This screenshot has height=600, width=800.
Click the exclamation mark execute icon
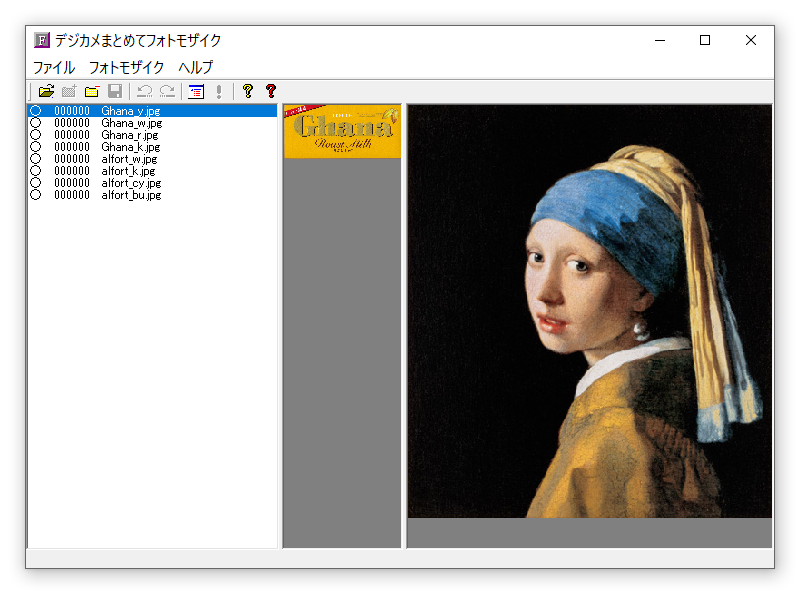click(x=219, y=91)
